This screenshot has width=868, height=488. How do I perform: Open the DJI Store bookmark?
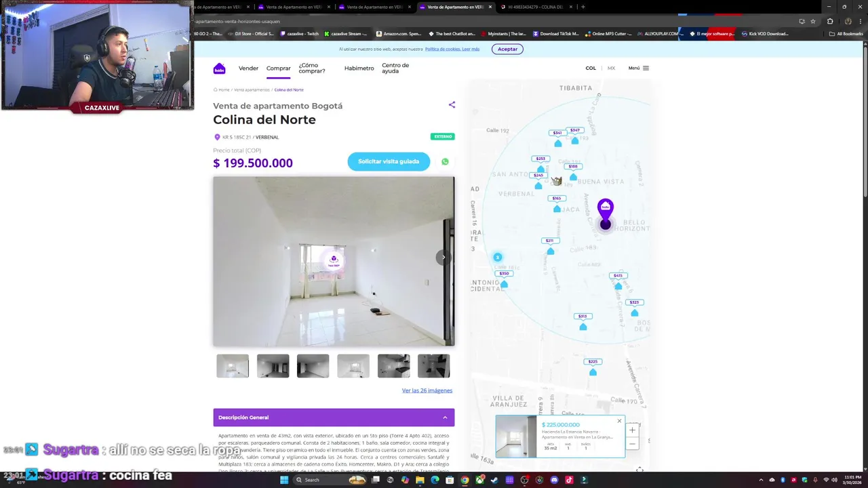[x=251, y=33]
